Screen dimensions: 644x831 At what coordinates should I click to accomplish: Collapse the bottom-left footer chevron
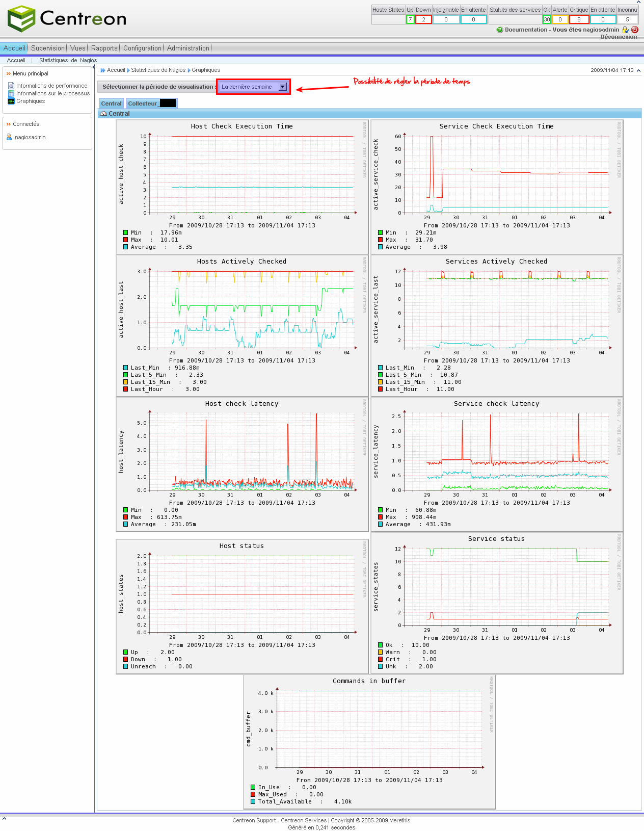pyautogui.click(x=4, y=819)
